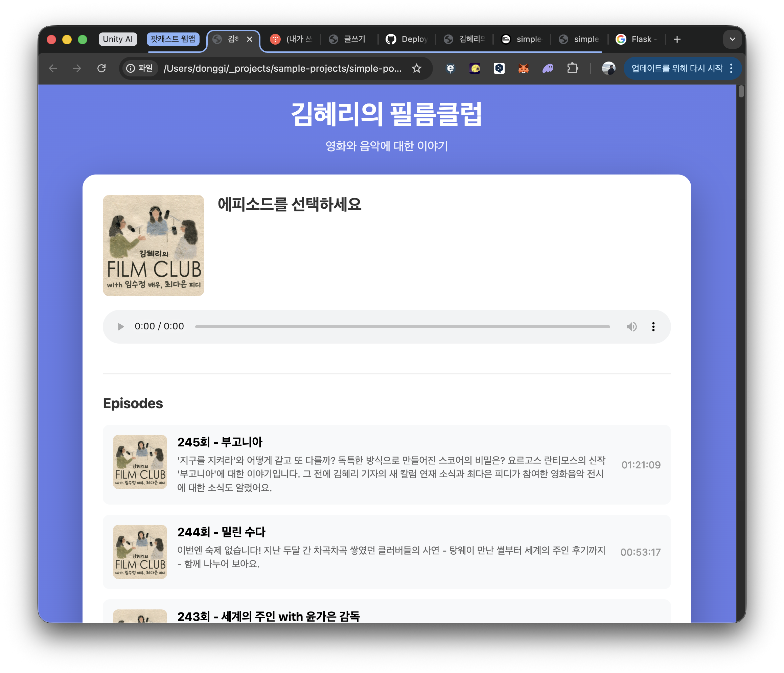
Task: Select episode 245회 - 부고니아
Action: click(220, 442)
